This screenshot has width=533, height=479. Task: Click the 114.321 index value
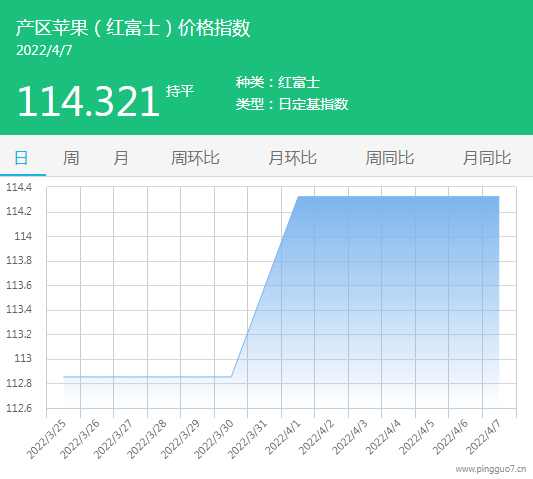88,101
